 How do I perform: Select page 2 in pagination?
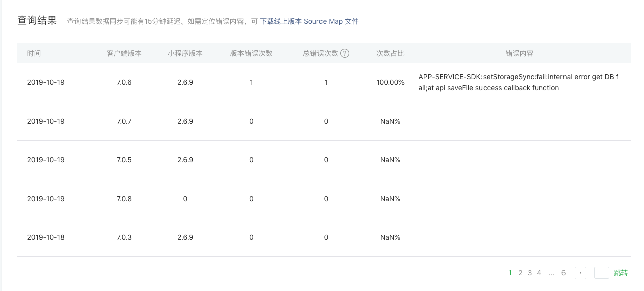coord(520,273)
